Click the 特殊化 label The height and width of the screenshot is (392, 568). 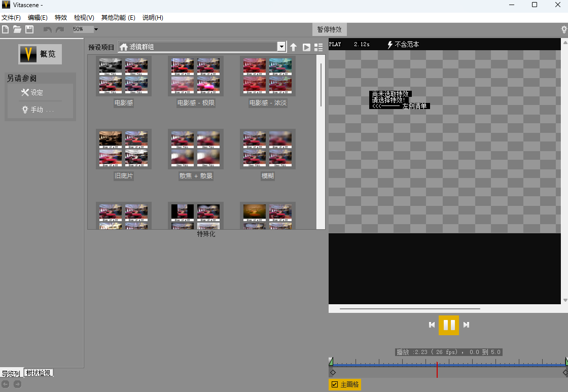click(206, 234)
